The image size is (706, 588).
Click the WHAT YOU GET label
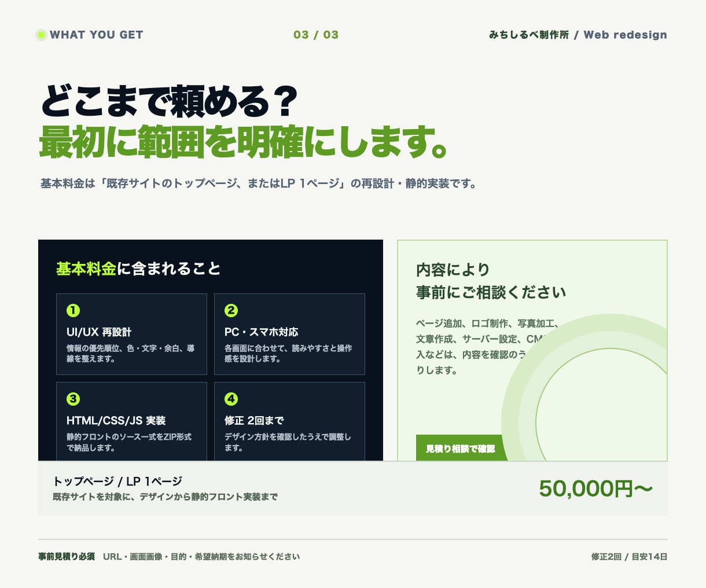96,35
